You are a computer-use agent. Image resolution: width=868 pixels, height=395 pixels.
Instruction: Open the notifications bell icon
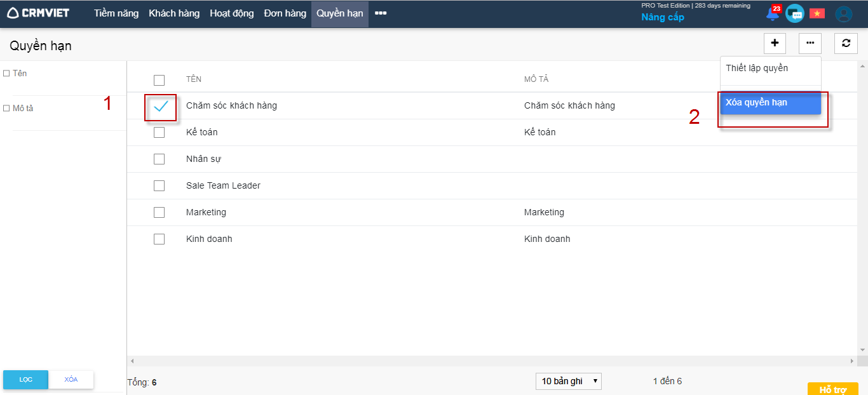tap(773, 14)
